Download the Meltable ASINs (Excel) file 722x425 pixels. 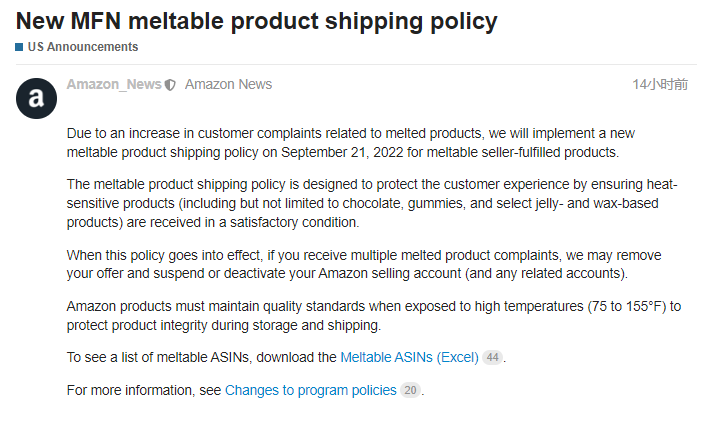tap(409, 357)
